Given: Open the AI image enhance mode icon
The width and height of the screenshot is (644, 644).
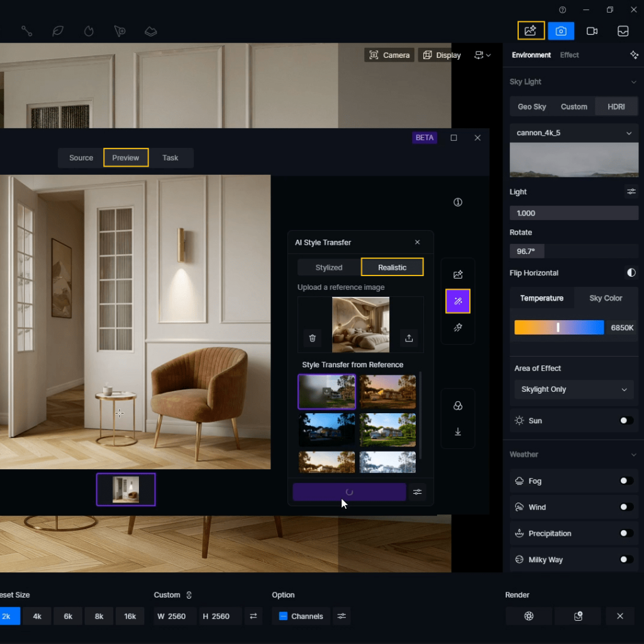Looking at the screenshot, I should [531, 31].
